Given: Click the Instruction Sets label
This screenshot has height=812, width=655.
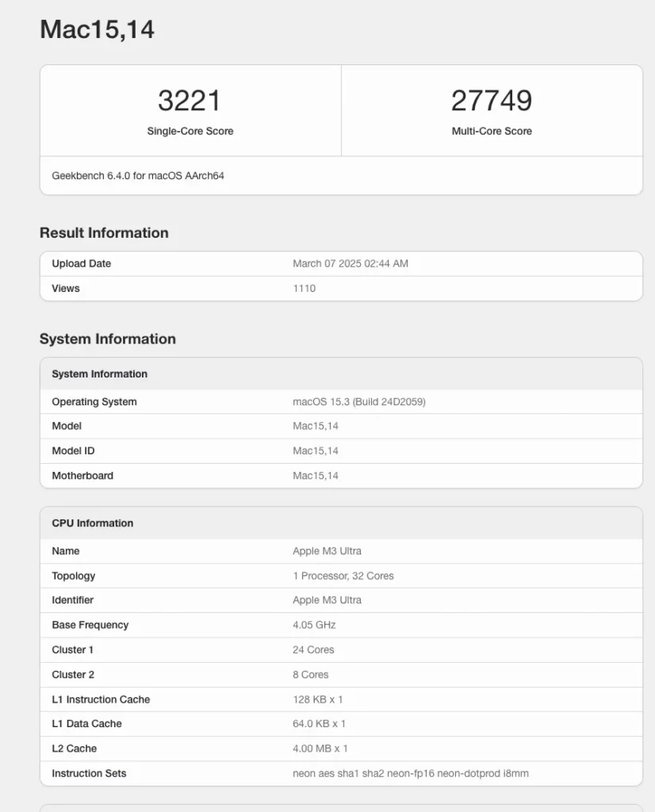Looking at the screenshot, I should coord(89,774).
